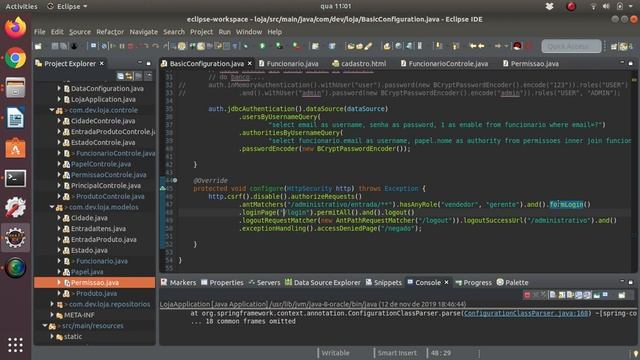Click the Open Type toolbar icon
The width and height of the screenshot is (640, 360).
pos(351,46)
